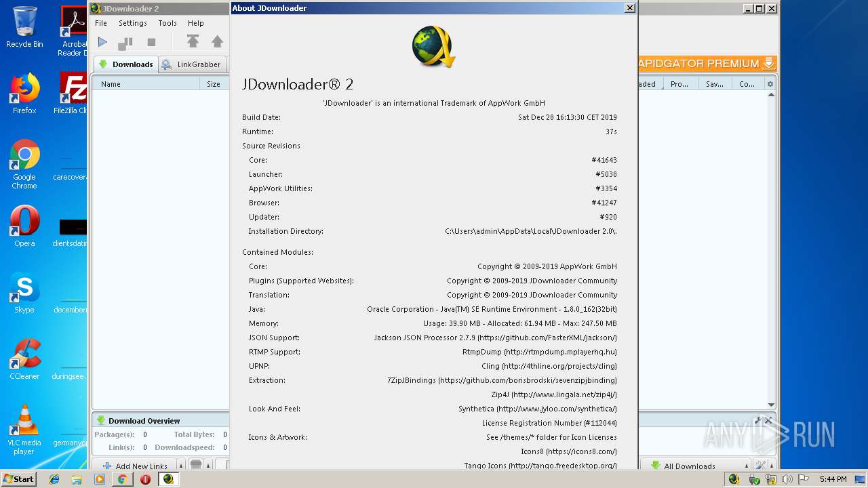Click scrollbar up arrow in downloads list
This screenshot has width=868, height=488.
771,95
